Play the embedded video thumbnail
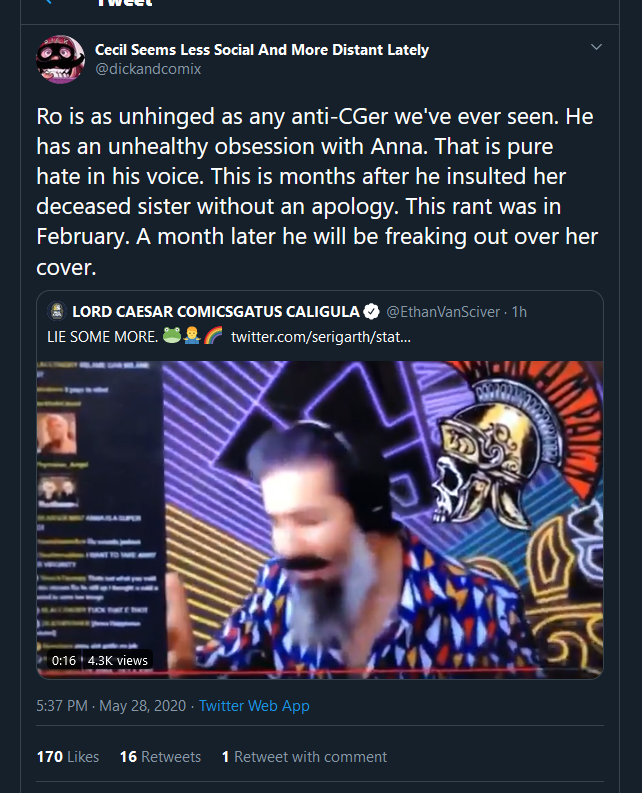Viewport: 642px width, 793px height. pos(320,519)
